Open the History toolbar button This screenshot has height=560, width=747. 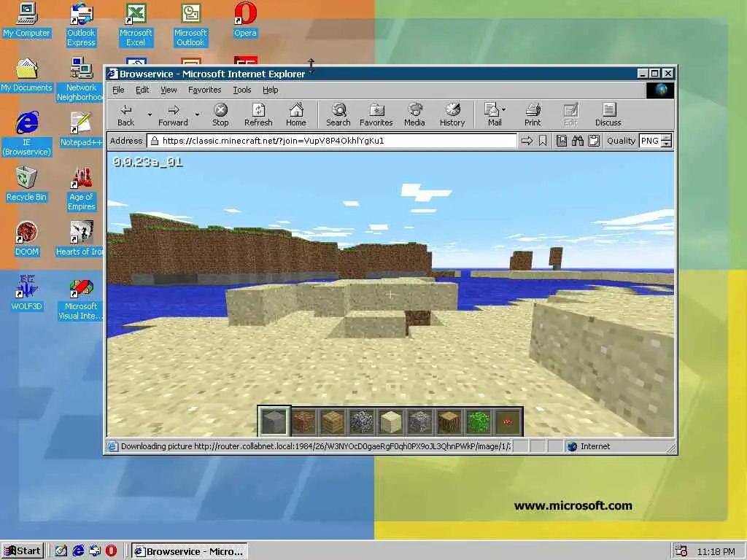click(452, 115)
